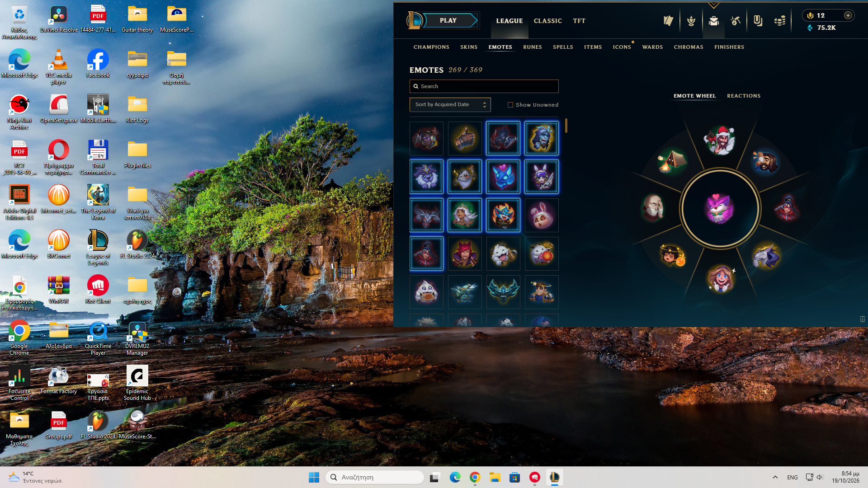
Task: Switch to the ICONS tab
Action: (x=622, y=47)
